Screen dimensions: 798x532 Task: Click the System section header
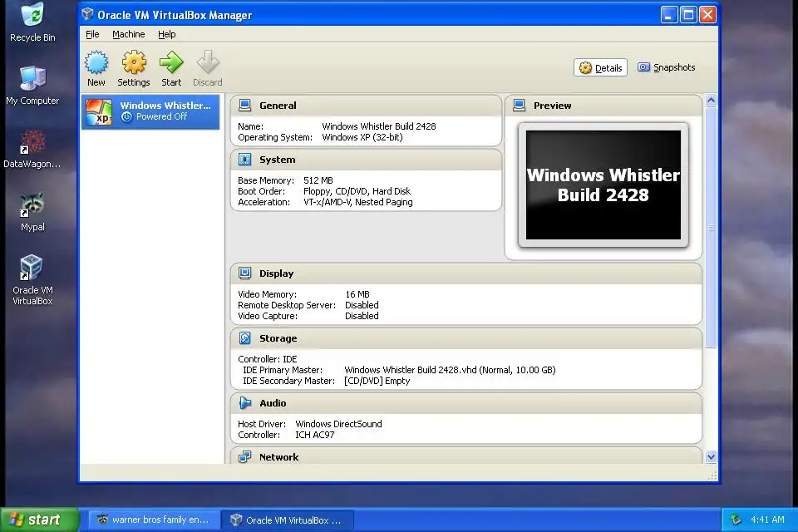pyautogui.click(x=366, y=160)
